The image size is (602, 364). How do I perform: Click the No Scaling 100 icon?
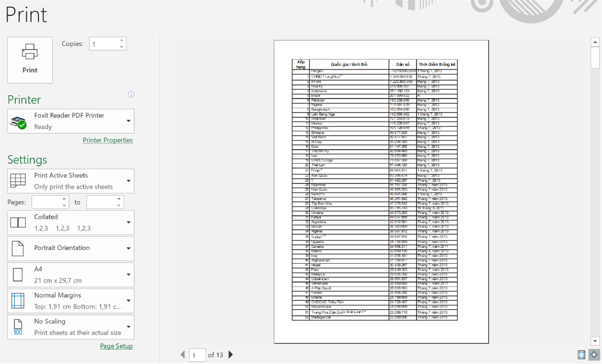click(x=18, y=326)
